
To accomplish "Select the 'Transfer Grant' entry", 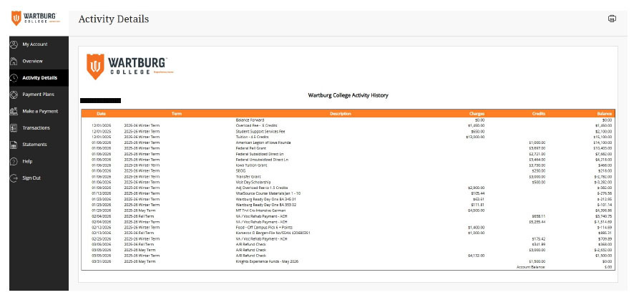I will tap(248, 176).
